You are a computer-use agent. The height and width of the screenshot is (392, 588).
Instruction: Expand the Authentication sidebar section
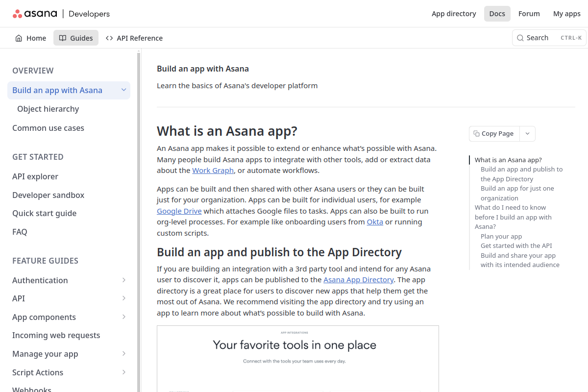[x=124, y=280]
